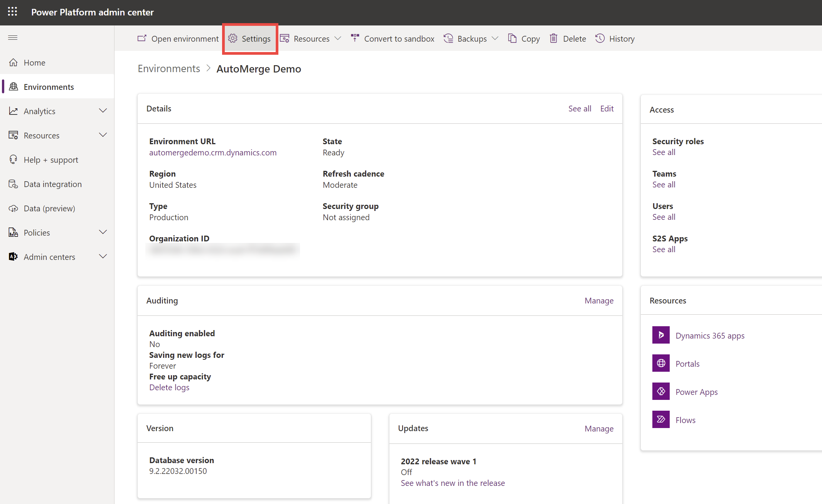Image resolution: width=822 pixels, height=504 pixels.
Task: Click the Analytics chart icon
Action: (x=13, y=111)
